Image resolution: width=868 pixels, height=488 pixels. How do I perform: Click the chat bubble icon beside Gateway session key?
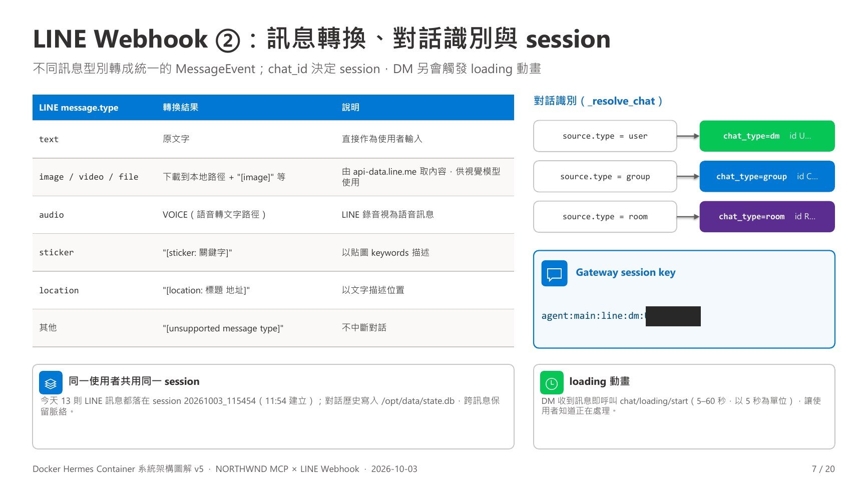point(554,273)
